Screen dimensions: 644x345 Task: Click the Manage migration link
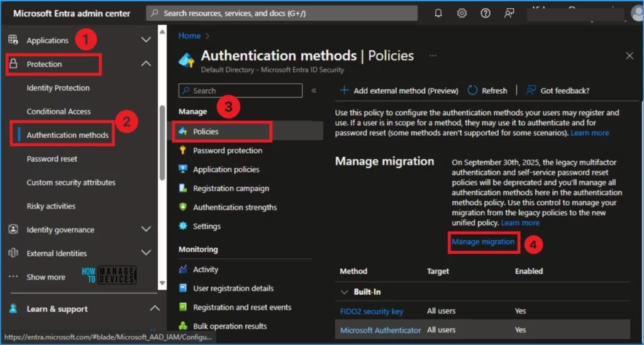483,242
